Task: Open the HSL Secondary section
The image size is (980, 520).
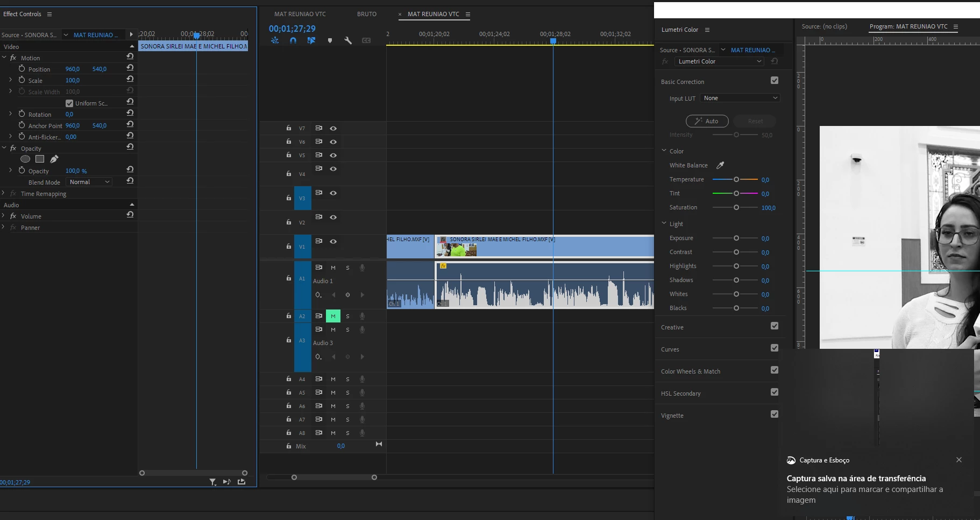Action: tap(680, 393)
